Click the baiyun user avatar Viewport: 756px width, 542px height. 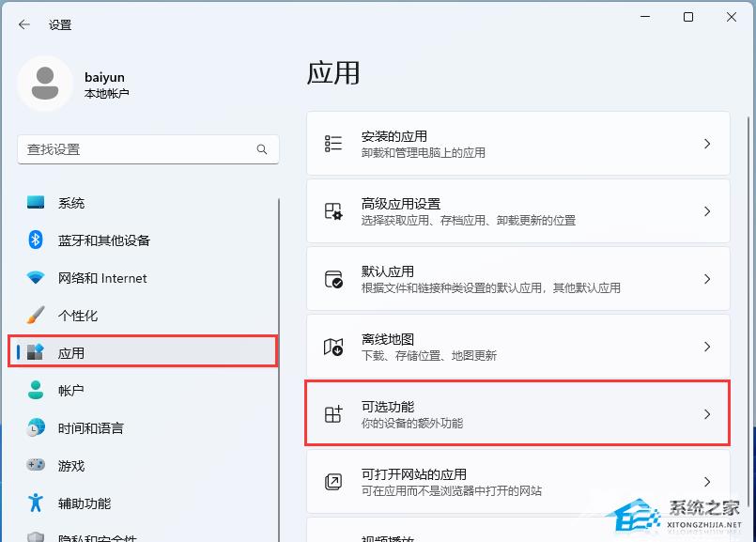[x=45, y=84]
